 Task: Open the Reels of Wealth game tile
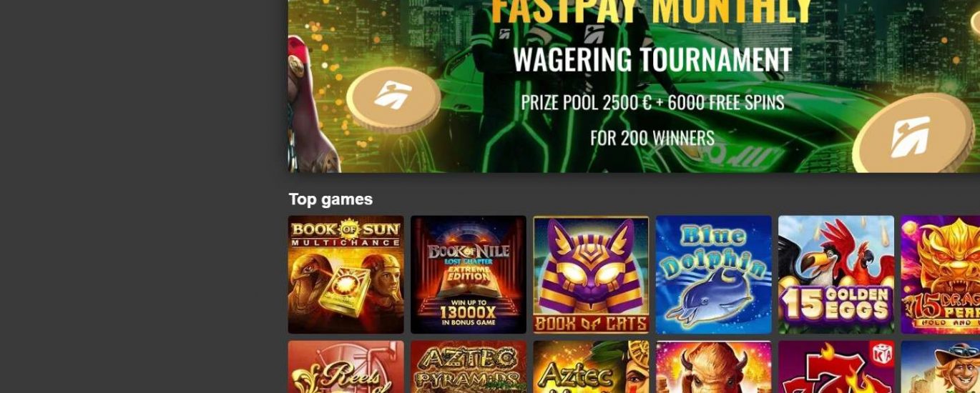pos(346,367)
